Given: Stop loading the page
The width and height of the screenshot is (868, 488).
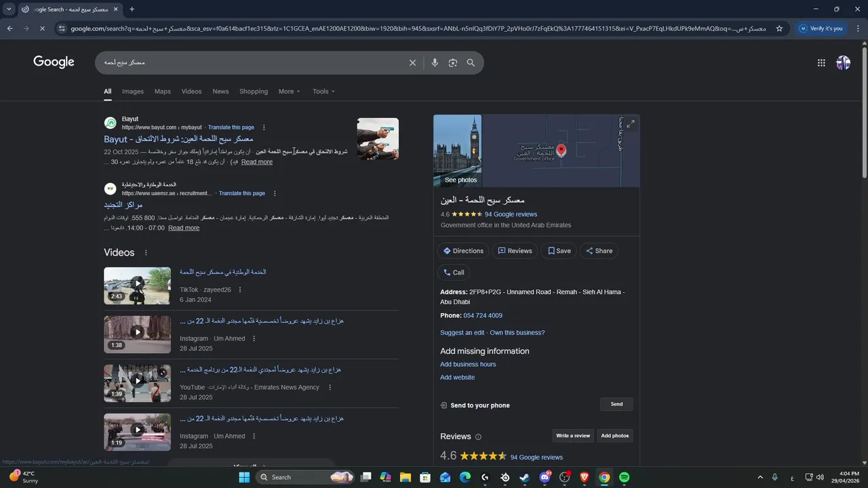Looking at the screenshot, I should (42, 28).
